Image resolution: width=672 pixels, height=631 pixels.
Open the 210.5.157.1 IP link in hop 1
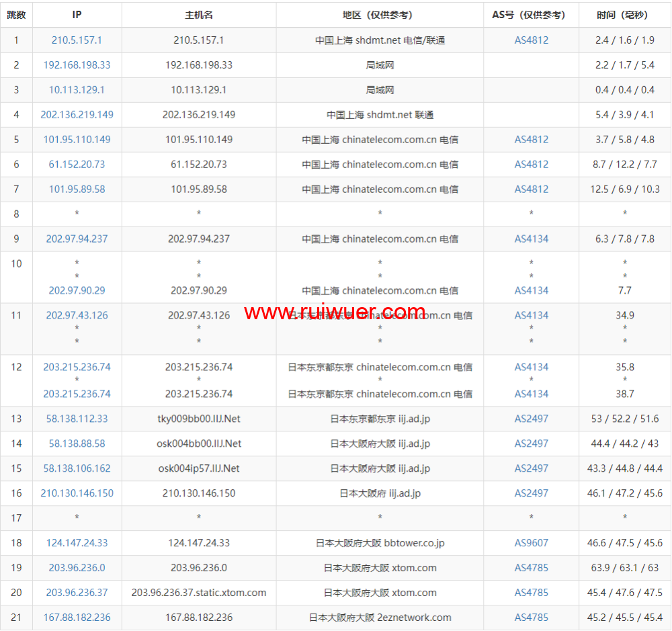point(77,40)
